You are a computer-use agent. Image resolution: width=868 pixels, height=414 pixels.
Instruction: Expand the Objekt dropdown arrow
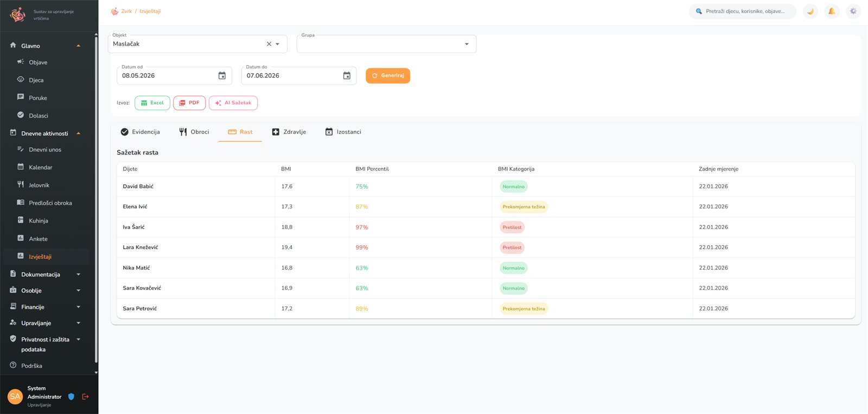278,44
